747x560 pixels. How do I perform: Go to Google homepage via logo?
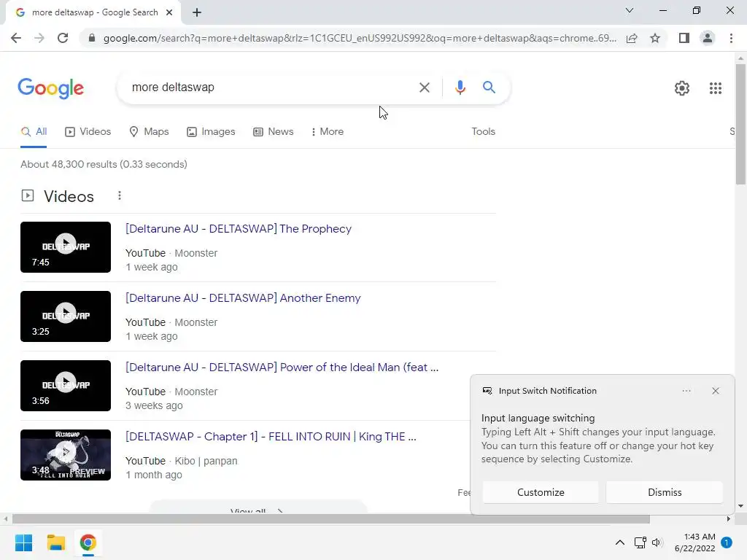point(50,88)
